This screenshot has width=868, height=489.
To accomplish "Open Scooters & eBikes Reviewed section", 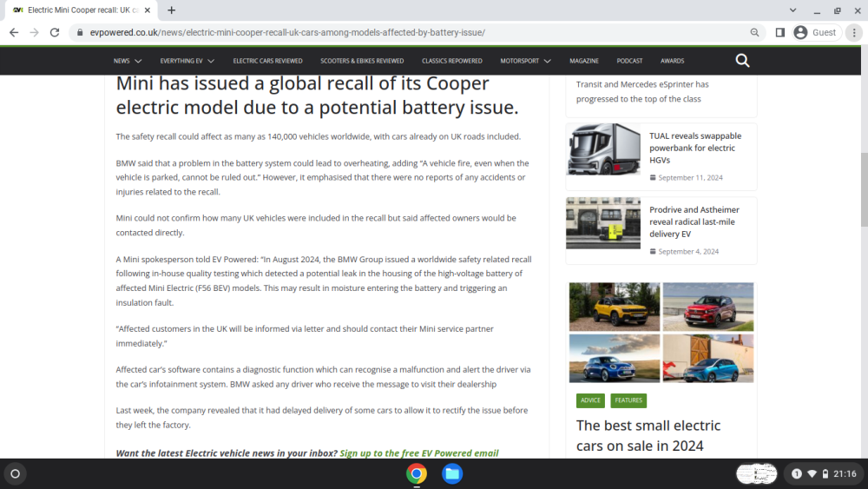I will tap(362, 61).
